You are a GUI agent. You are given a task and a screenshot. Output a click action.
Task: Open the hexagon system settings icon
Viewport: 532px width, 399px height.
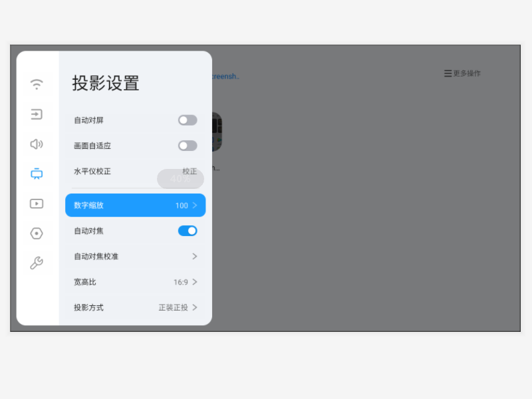[37, 233]
